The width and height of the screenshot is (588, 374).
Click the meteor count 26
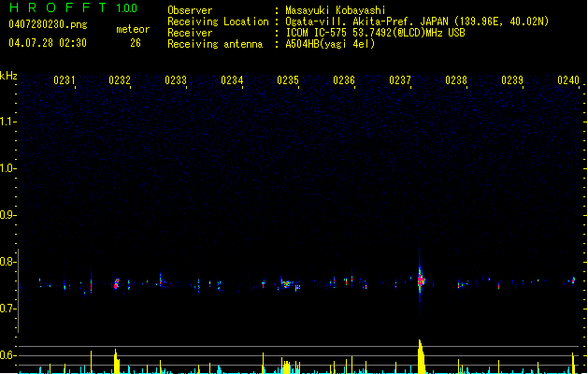[x=136, y=43]
